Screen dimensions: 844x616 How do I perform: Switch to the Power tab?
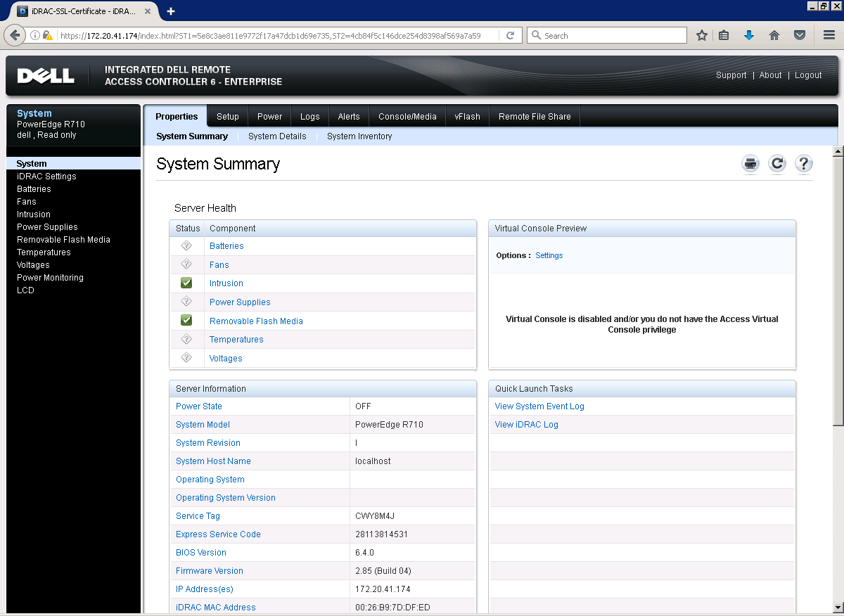269,115
